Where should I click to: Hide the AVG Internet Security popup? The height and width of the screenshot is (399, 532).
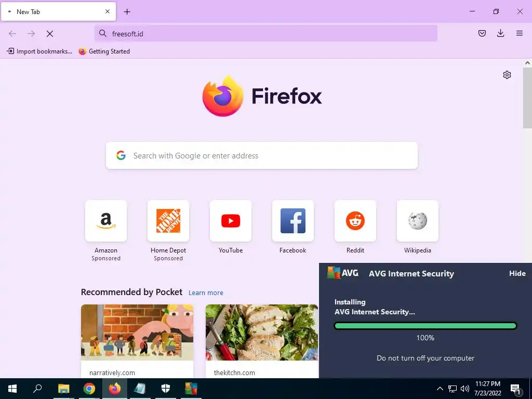(517, 273)
